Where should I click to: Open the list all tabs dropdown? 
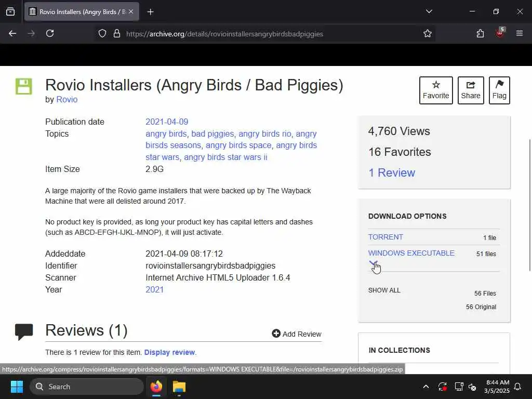point(429,11)
